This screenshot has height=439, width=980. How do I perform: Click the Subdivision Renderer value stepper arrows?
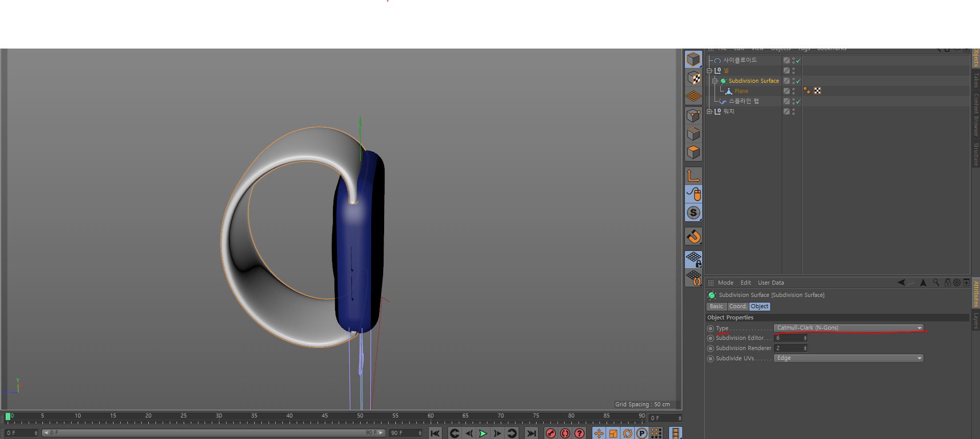(x=805, y=348)
